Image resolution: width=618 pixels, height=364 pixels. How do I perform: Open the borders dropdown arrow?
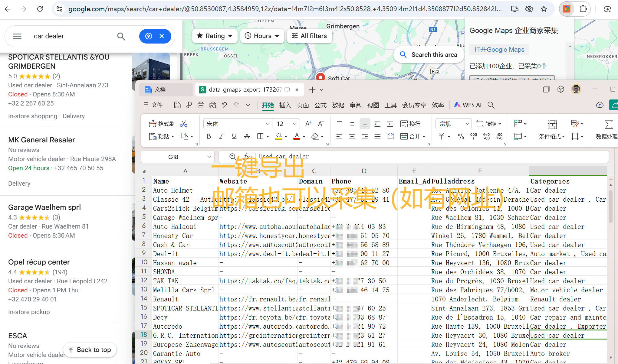click(x=268, y=137)
